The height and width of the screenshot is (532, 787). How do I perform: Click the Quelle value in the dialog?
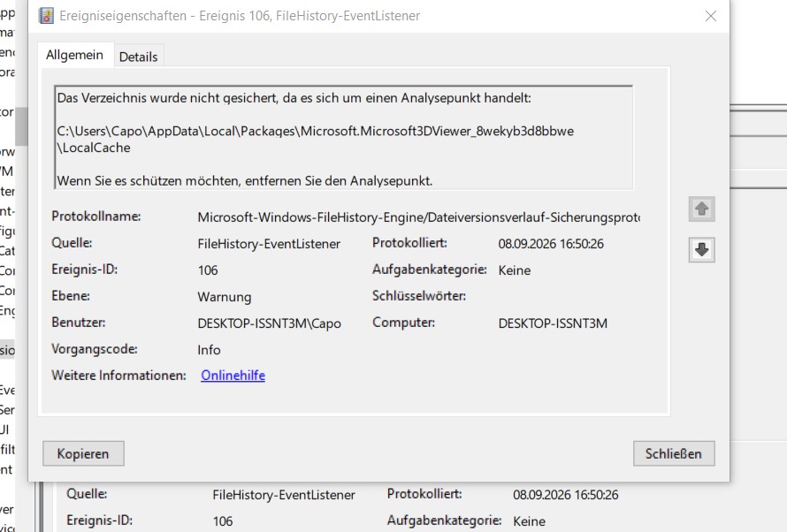pyautogui.click(x=269, y=244)
